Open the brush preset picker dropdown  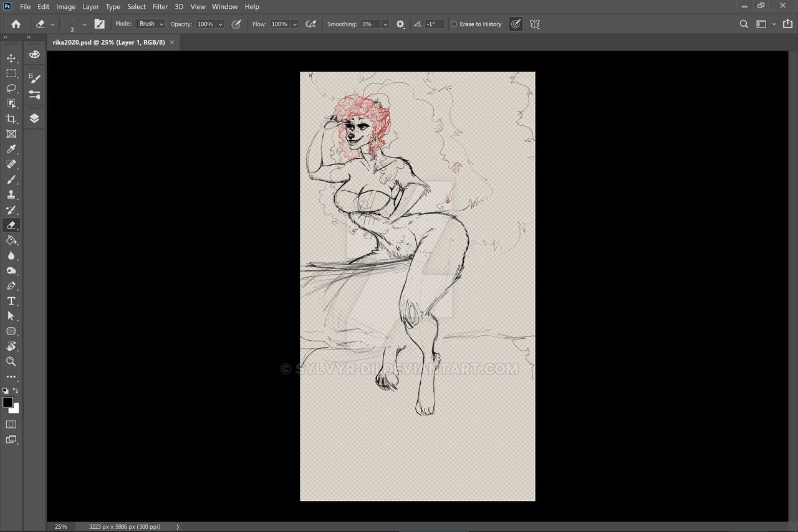tap(84, 24)
